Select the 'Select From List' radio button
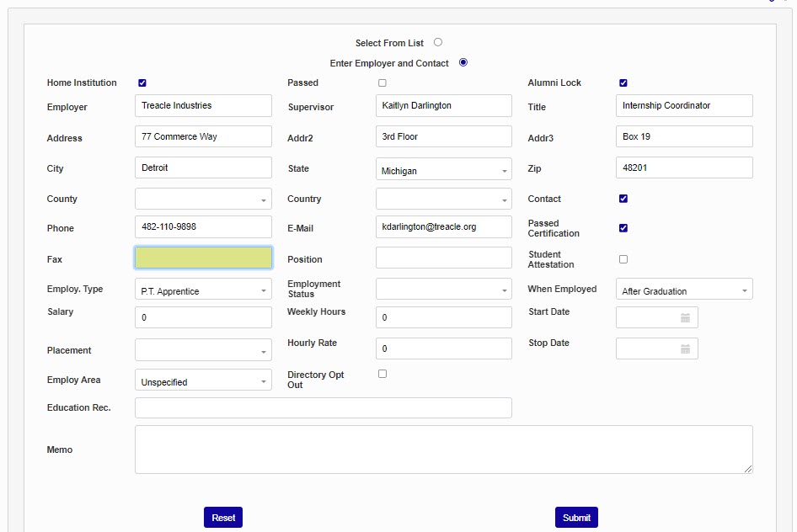 pos(438,42)
